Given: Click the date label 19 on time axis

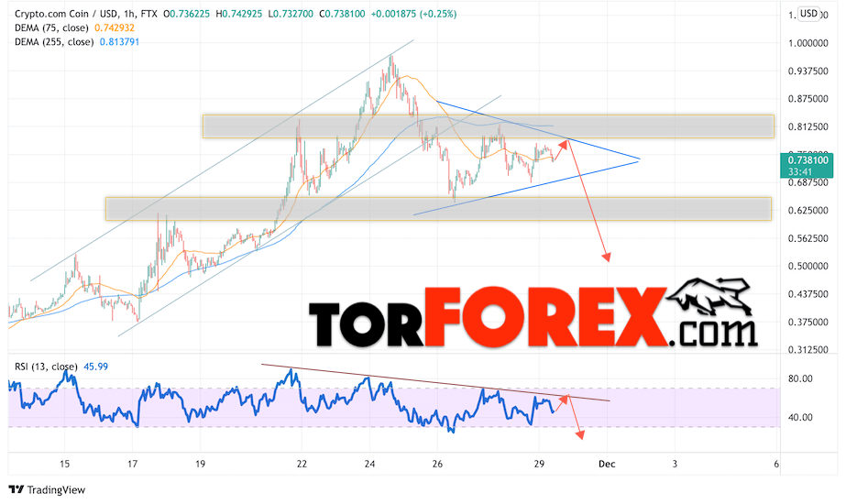Looking at the screenshot, I should click(200, 464).
